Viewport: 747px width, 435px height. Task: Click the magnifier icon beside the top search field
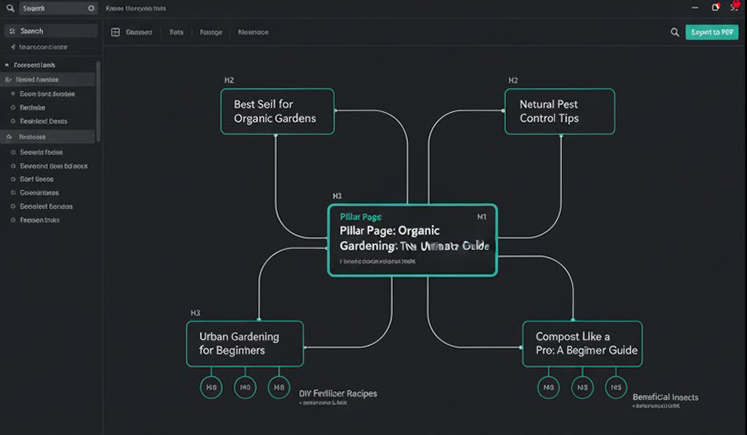(x=10, y=8)
